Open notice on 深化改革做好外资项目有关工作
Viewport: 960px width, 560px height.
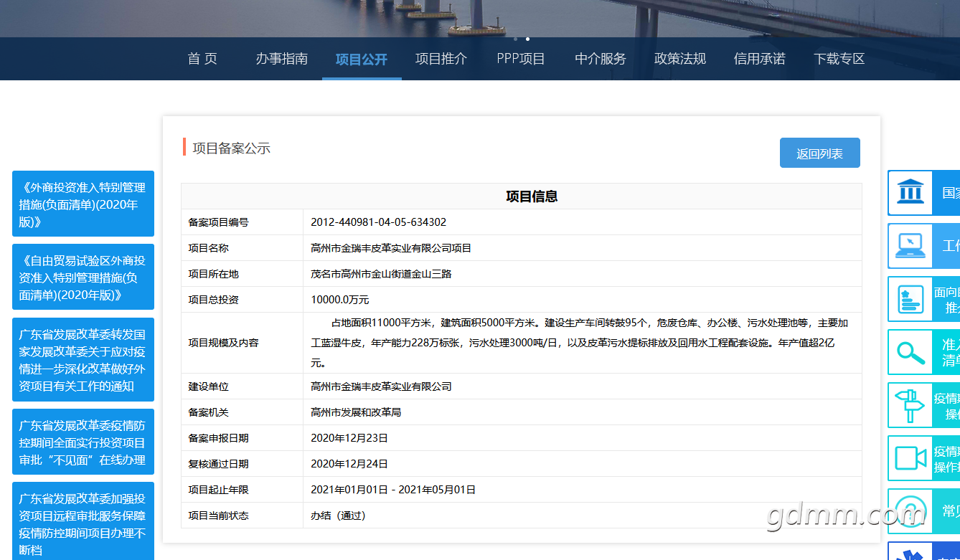coord(83,360)
